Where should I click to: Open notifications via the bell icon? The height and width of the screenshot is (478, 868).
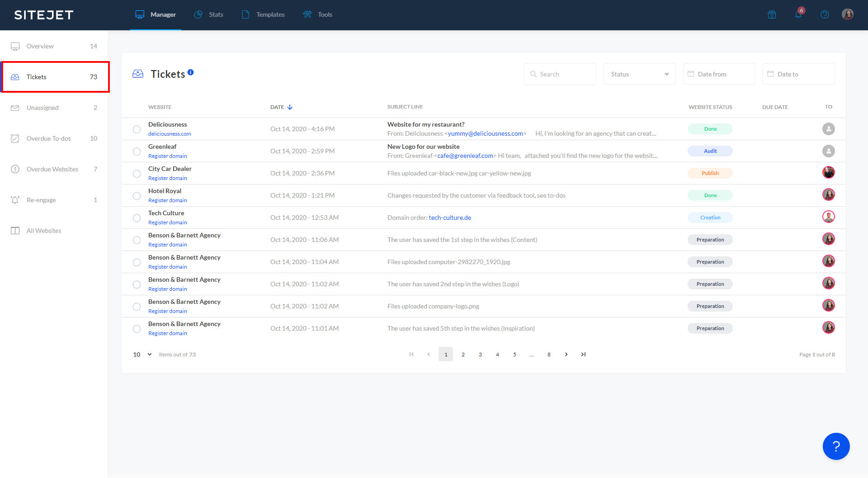click(x=798, y=14)
